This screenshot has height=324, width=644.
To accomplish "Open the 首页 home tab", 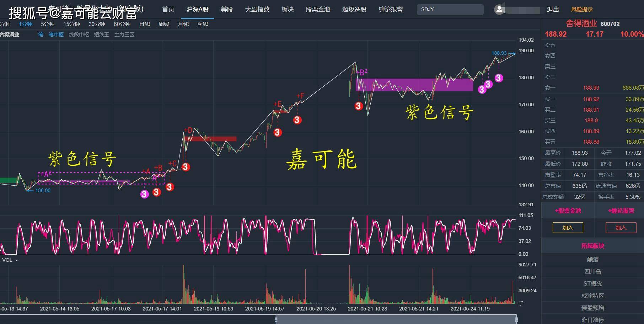I will (168, 9).
